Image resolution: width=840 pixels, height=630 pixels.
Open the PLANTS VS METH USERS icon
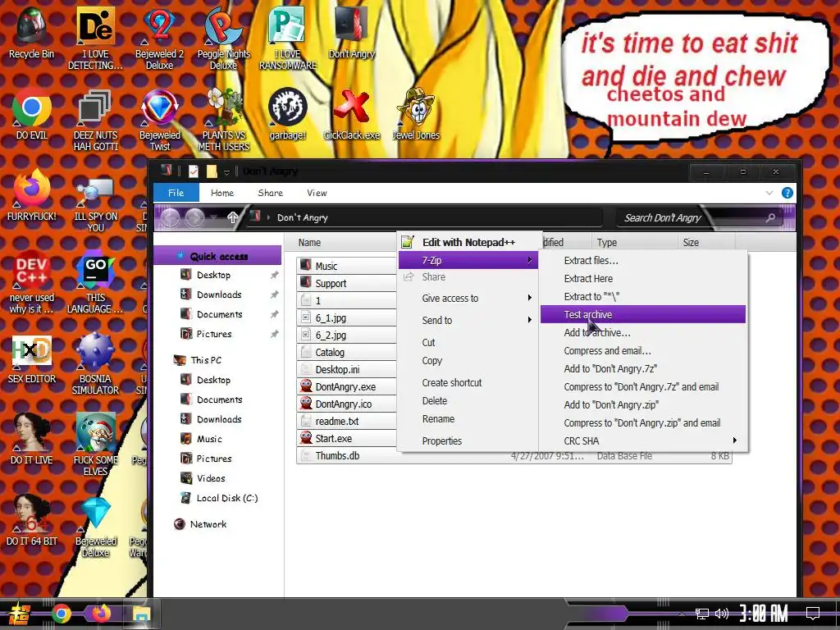click(223, 120)
